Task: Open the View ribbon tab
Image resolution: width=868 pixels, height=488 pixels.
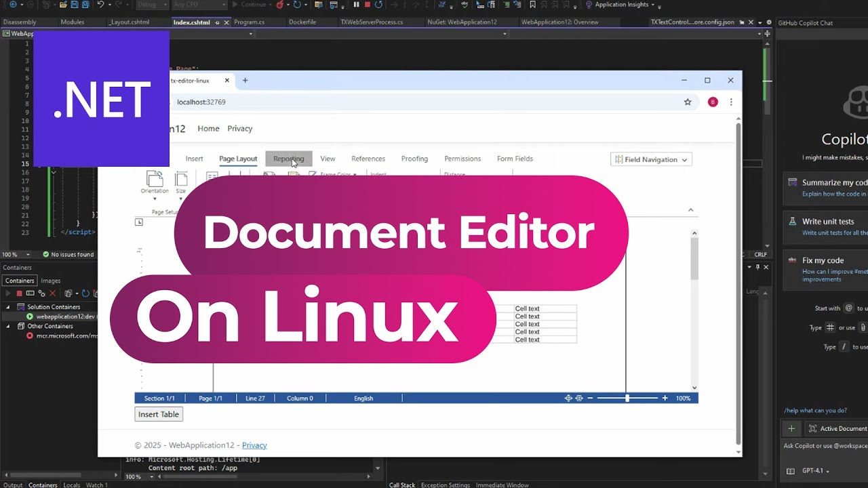Action: pyautogui.click(x=328, y=159)
